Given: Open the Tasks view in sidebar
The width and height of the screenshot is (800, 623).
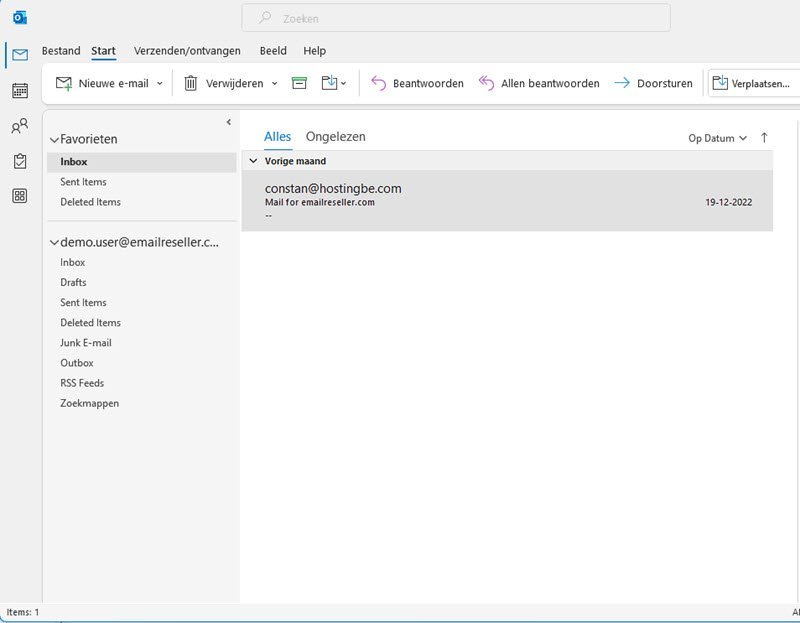Looking at the screenshot, I should pos(20,161).
